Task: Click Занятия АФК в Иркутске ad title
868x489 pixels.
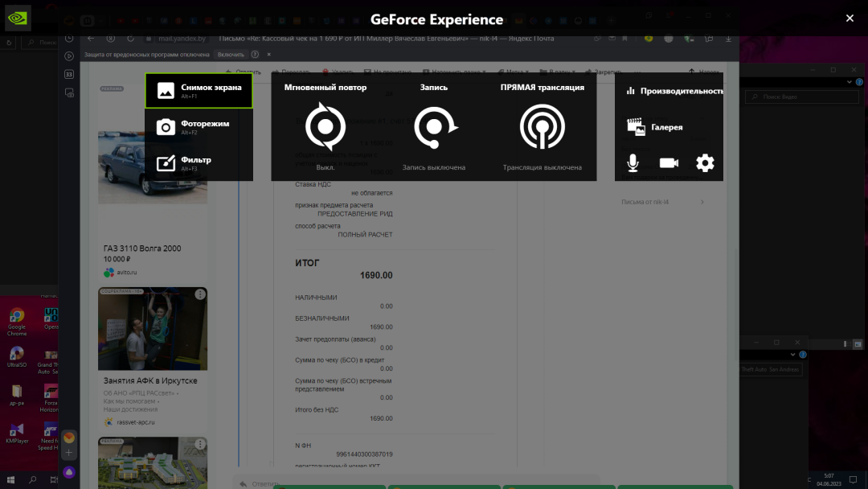Action: tap(150, 380)
